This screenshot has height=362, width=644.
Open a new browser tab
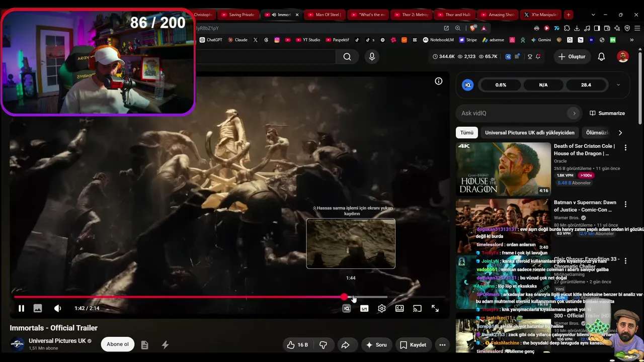point(568,15)
